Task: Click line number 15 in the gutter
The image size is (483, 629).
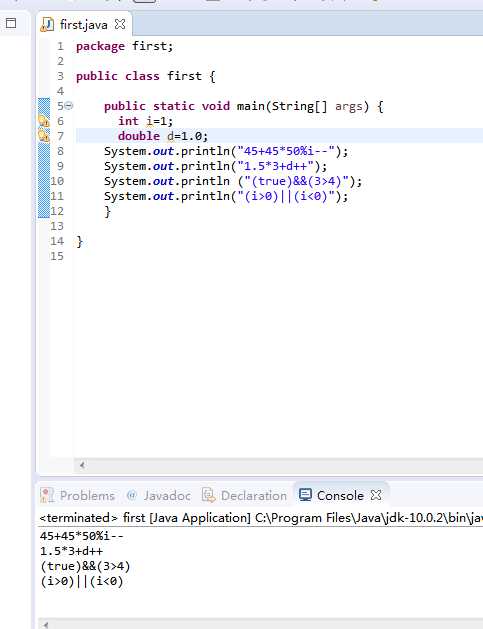Action: (x=57, y=256)
